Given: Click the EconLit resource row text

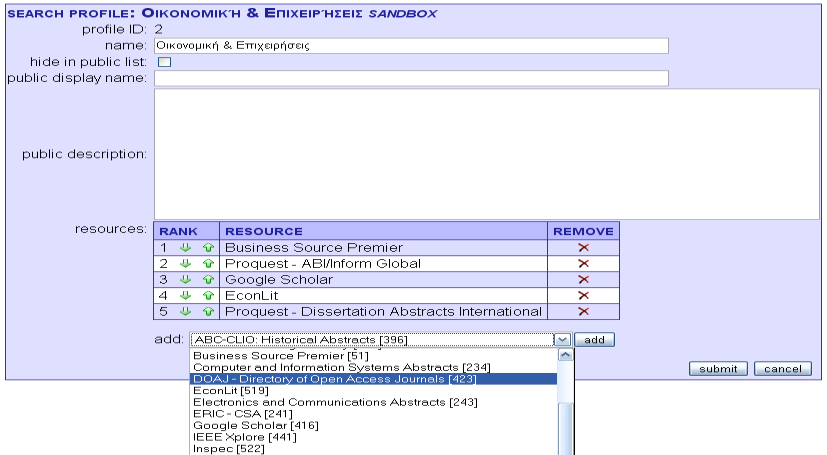Looking at the screenshot, I should point(252,295).
